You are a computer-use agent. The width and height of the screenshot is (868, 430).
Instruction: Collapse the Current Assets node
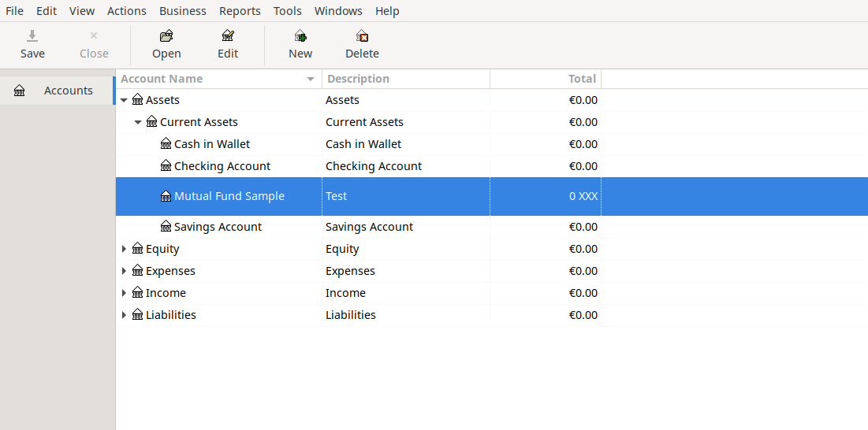tap(138, 122)
